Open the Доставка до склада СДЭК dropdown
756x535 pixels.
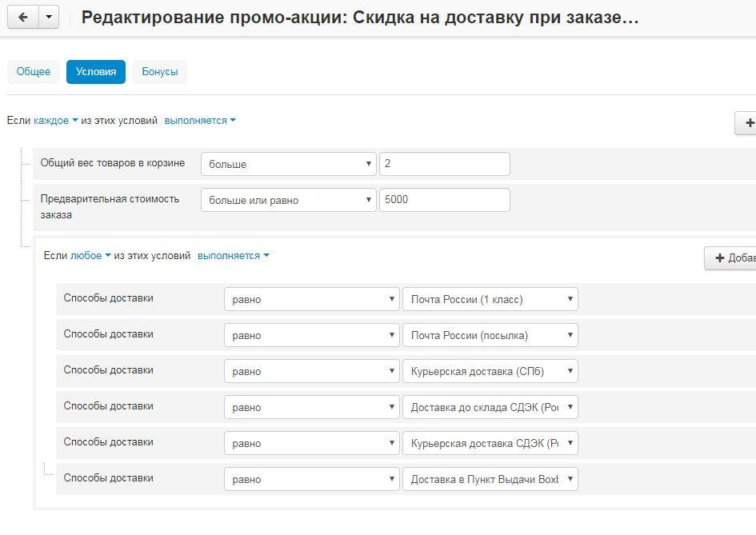click(490, 406)
